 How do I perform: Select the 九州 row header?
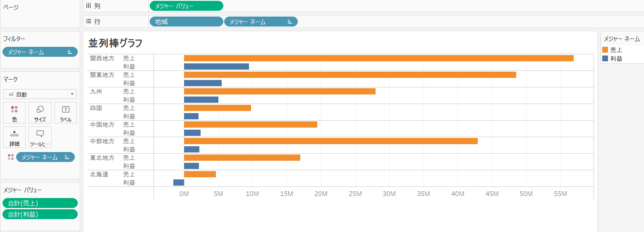point(96,92)
